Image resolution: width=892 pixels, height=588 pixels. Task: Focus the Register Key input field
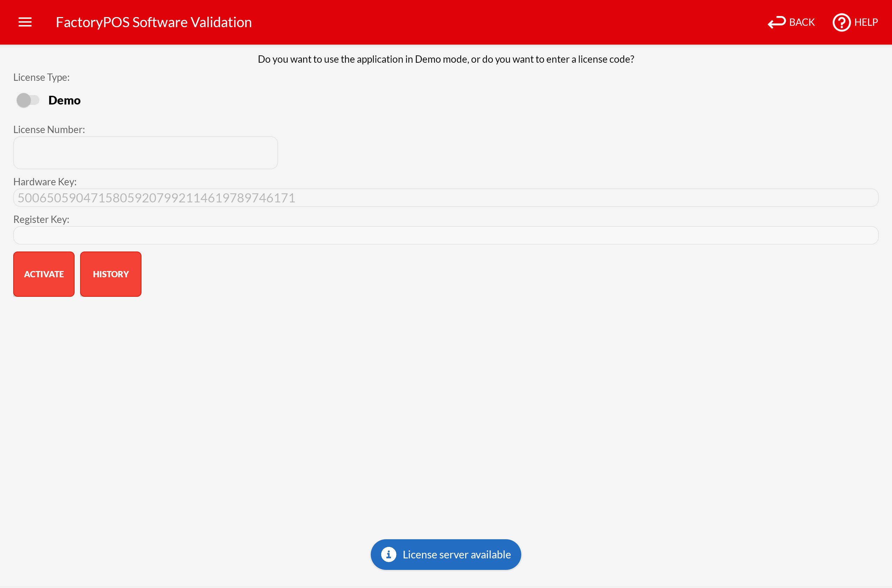pos(446,235)
